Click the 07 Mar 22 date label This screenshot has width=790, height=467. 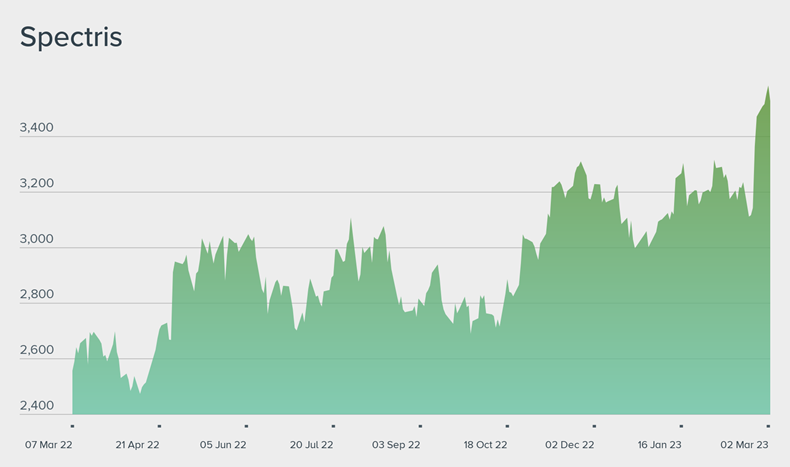pos(50,445)
